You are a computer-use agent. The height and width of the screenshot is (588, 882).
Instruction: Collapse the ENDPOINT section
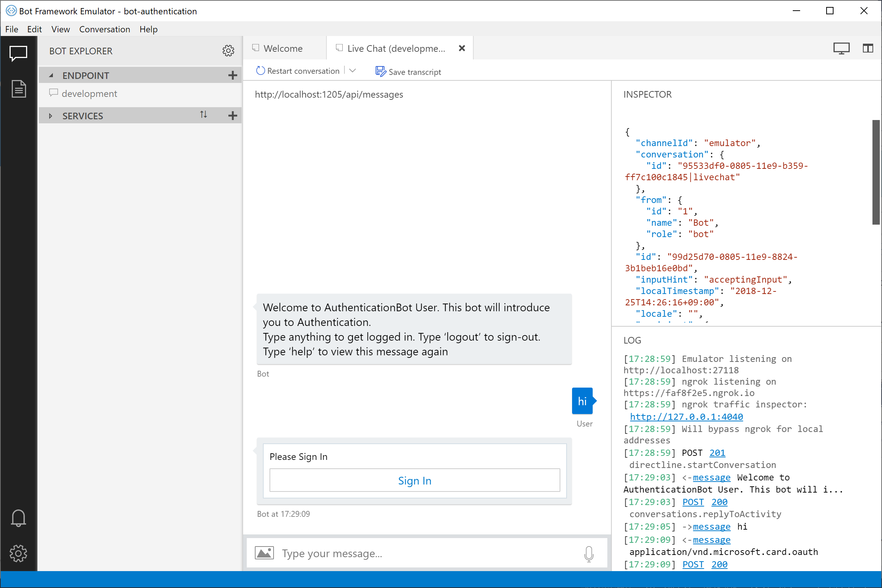(x=51, y=75)
